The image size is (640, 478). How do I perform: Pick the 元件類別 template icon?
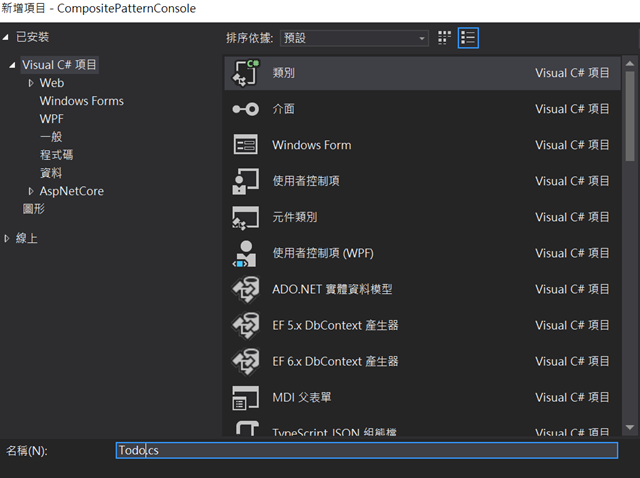[246, 217]
